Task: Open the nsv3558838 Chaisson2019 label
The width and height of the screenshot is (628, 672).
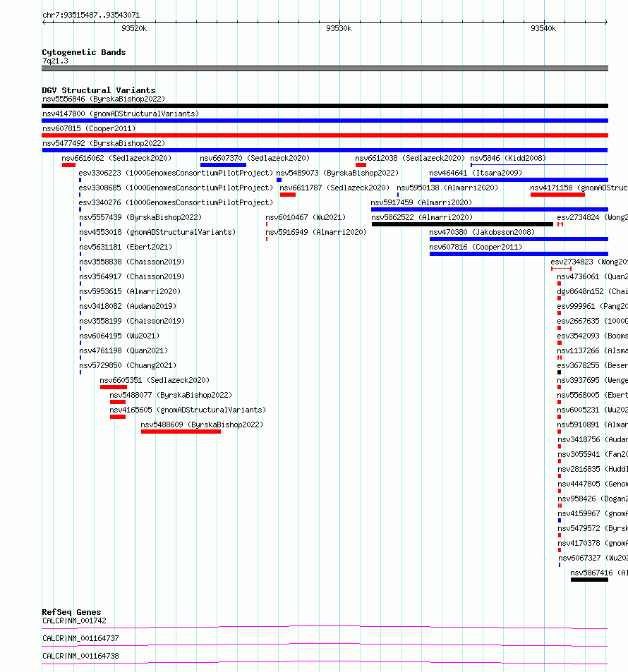Action: [x=132, y=262]
